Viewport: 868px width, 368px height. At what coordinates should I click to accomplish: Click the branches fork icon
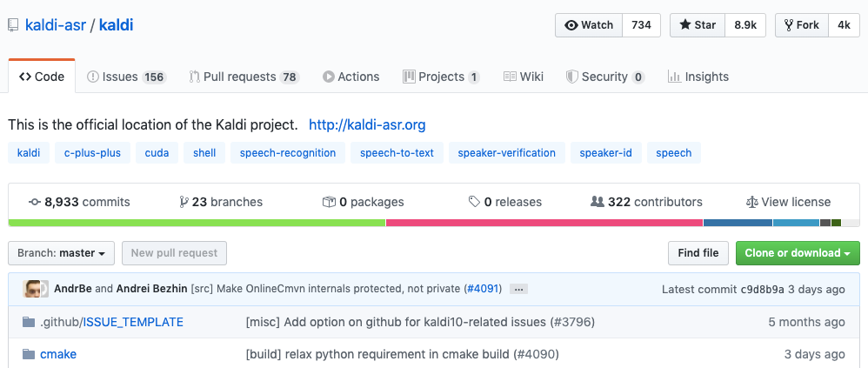coord(184,202)
